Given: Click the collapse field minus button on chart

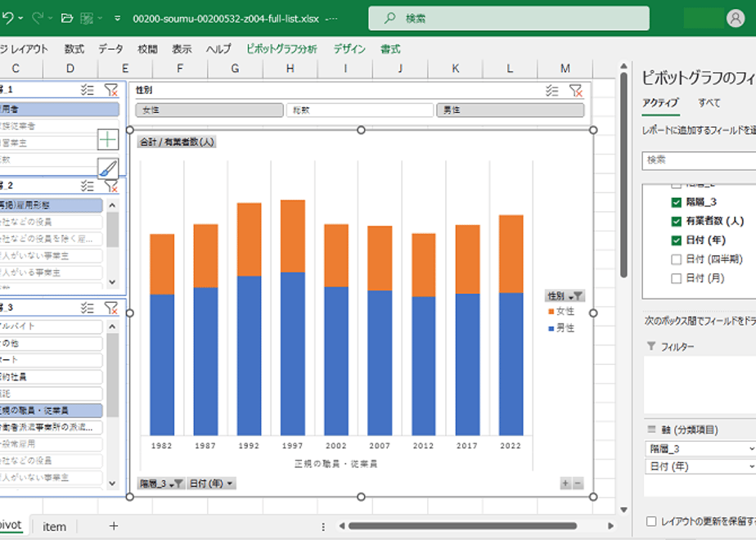Looking at the screenshot, I should 578,483.
